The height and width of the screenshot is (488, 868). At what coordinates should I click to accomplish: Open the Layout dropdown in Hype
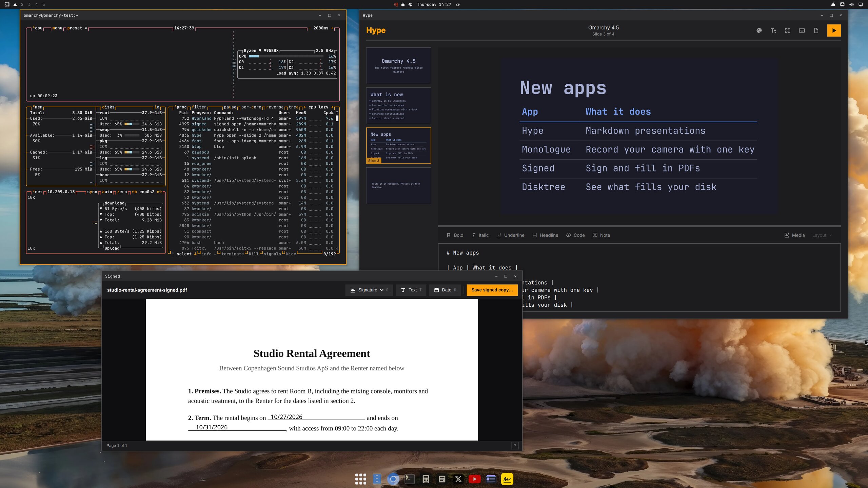[822, 235]
